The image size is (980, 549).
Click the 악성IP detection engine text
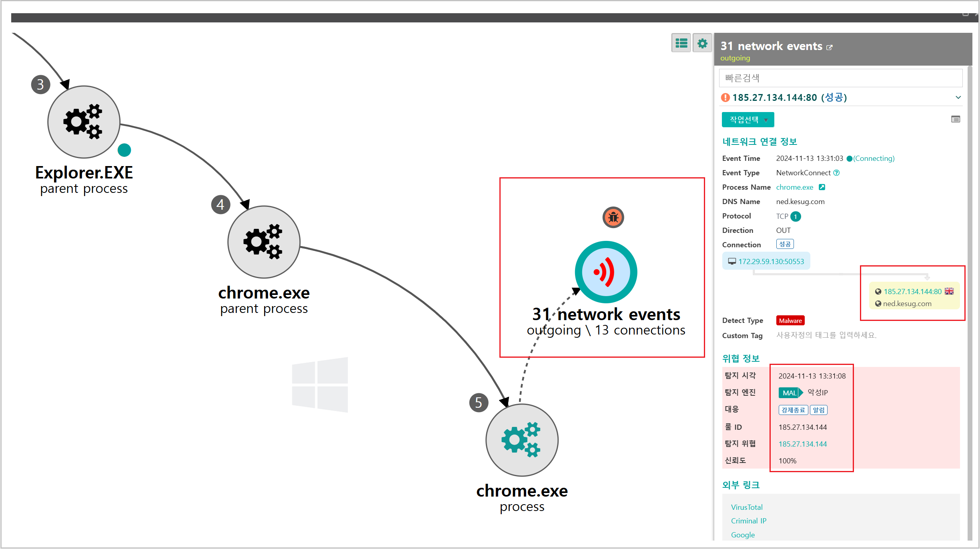(x=818, y=393)
